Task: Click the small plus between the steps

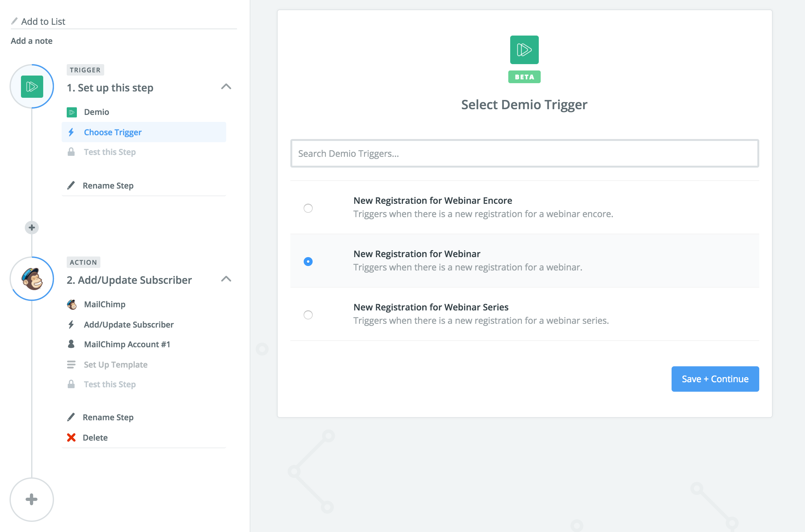Action: 32,228
